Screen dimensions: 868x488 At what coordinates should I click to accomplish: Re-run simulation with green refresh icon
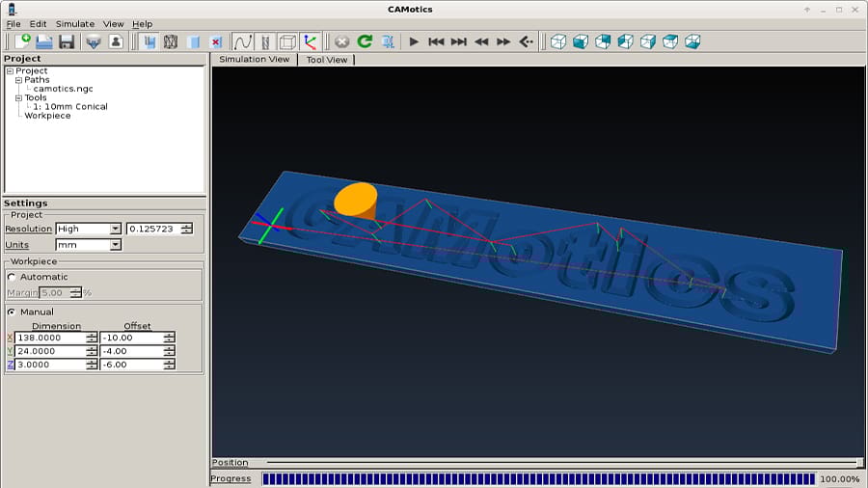(x=365, y=41)
